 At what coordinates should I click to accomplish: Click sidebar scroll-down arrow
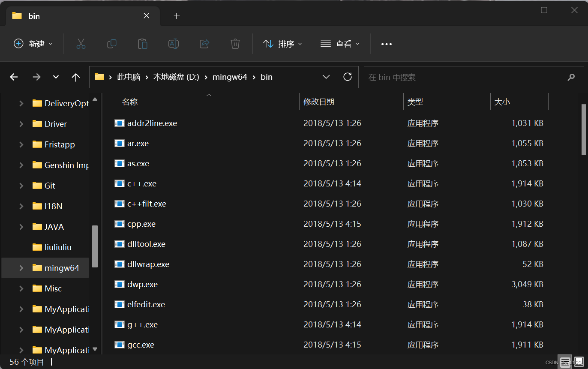(x=95, y=349)
